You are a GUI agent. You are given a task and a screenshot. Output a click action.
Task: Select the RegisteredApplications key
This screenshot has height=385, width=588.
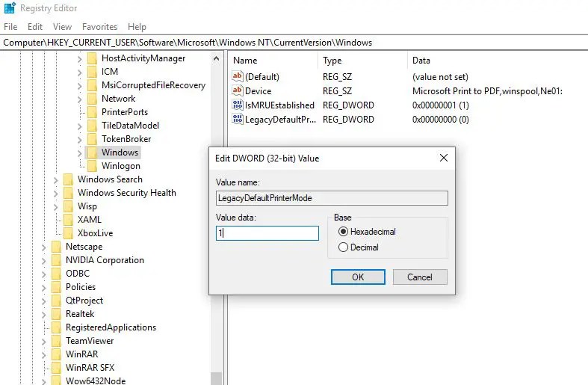pos(111,327)
